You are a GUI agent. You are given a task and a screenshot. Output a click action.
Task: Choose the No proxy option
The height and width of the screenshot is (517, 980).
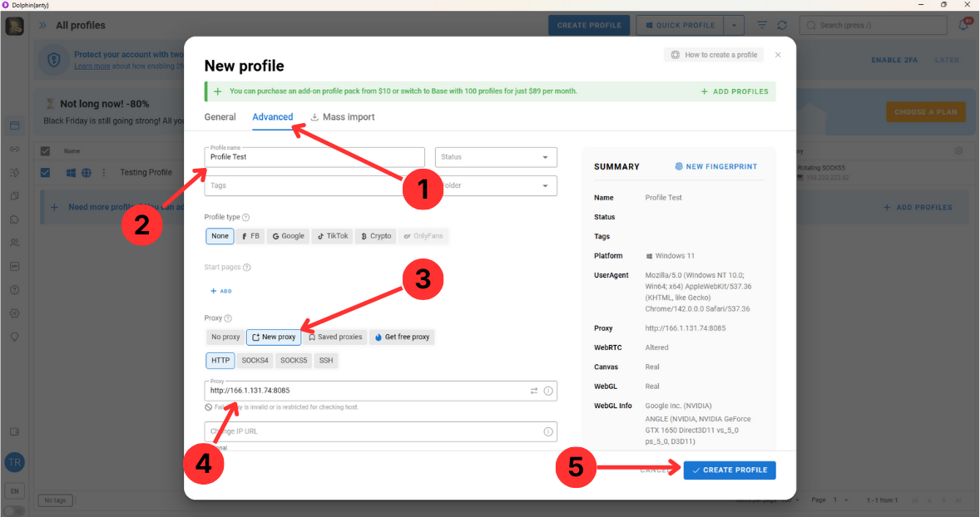point(225,337)
